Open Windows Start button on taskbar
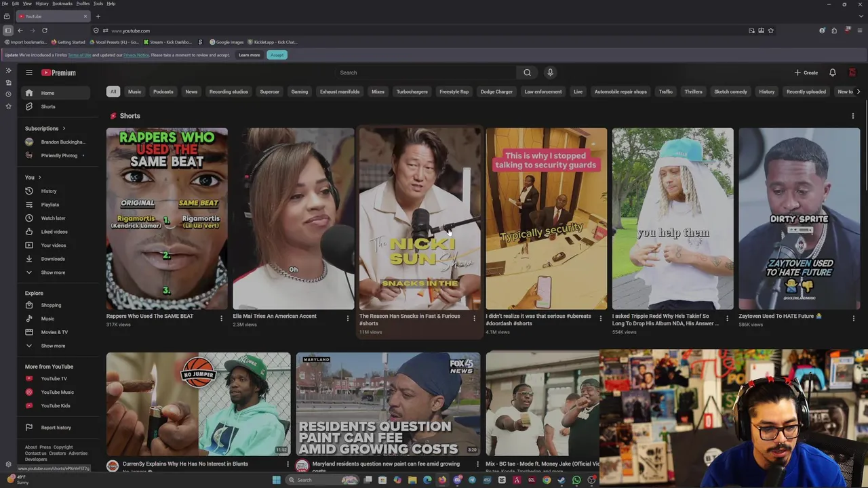The height and width of the screenshot is (488, 868). 276,480
